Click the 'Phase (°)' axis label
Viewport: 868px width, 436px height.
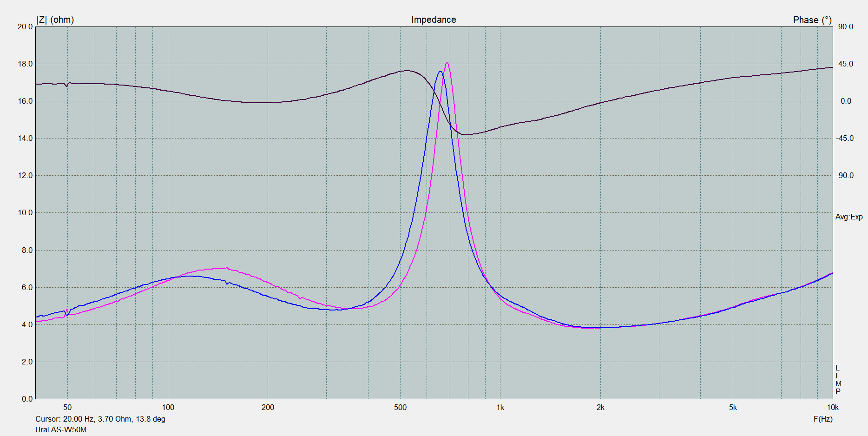[812, 20]
